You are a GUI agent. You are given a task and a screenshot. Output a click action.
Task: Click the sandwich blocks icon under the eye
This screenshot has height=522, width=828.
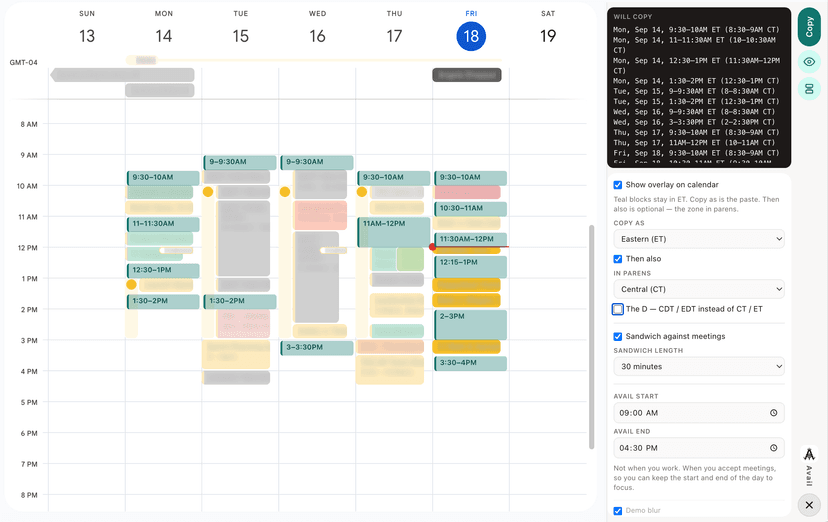click(809, 88)
